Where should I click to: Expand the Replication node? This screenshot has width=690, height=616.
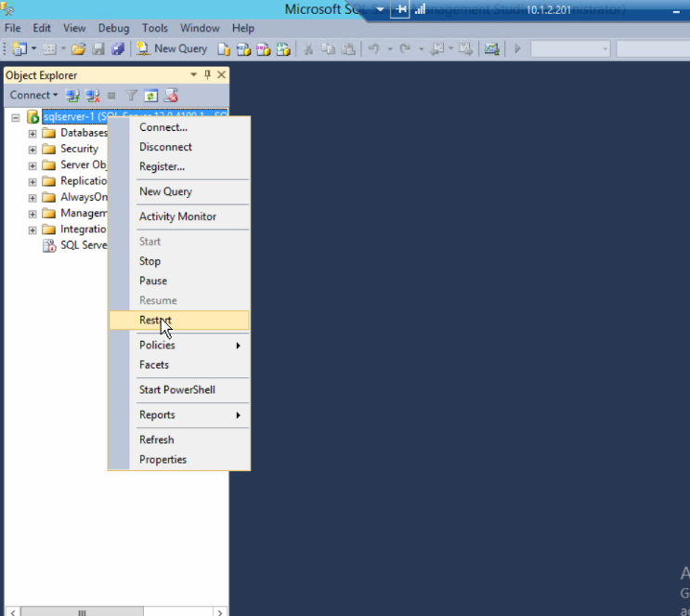33,182
